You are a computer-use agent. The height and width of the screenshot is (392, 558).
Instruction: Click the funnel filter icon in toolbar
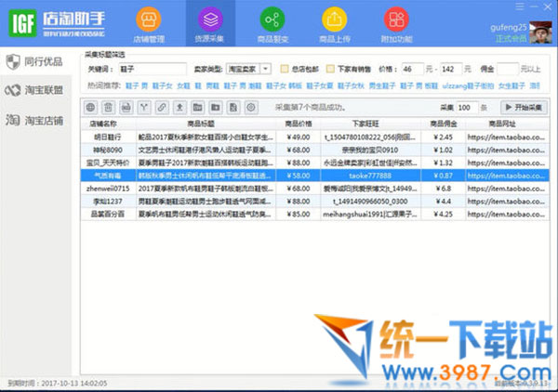[x=142, y=108]
